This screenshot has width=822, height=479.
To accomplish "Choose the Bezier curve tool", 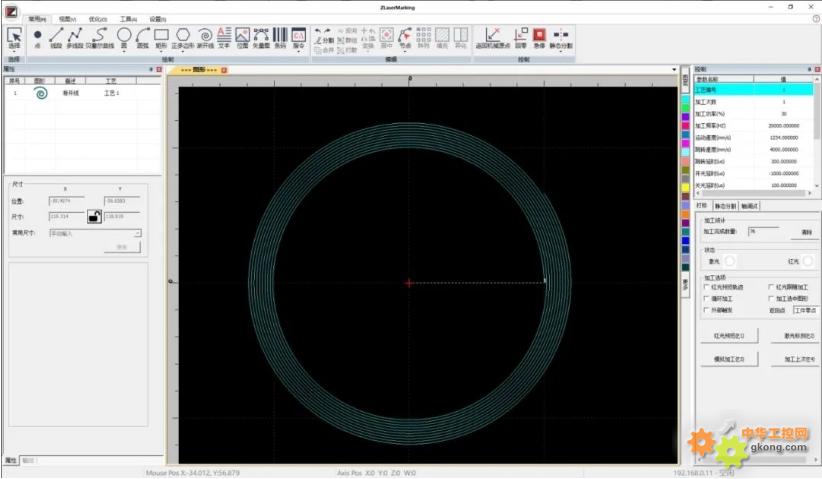I will (x=100, y=36).
